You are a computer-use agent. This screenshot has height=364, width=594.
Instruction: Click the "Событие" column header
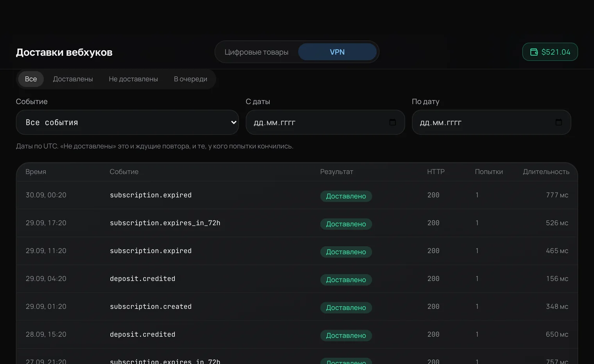coord(124,172)
